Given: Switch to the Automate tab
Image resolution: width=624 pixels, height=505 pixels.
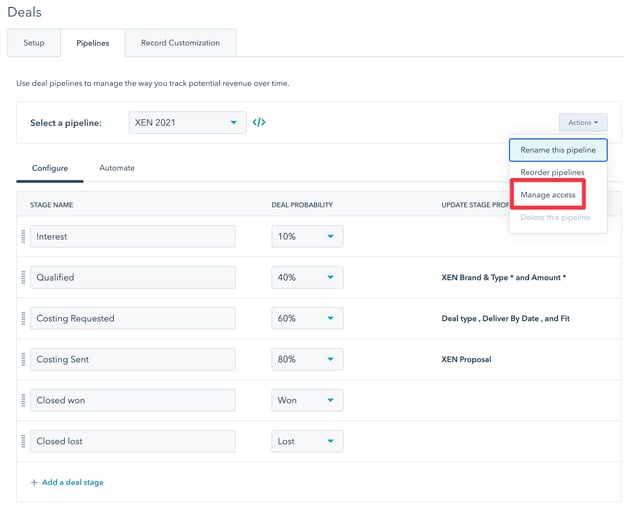Looking at the screenshot, I should point(117,168).
